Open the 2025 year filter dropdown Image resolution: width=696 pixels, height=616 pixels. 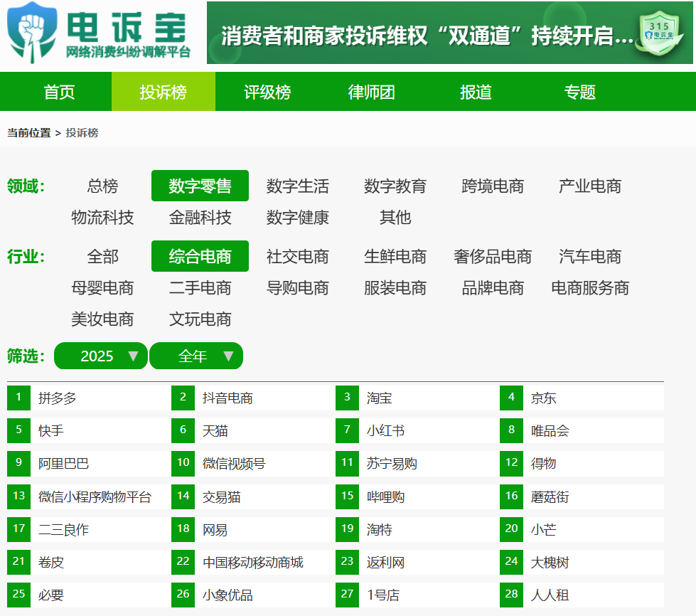[101, 356]
